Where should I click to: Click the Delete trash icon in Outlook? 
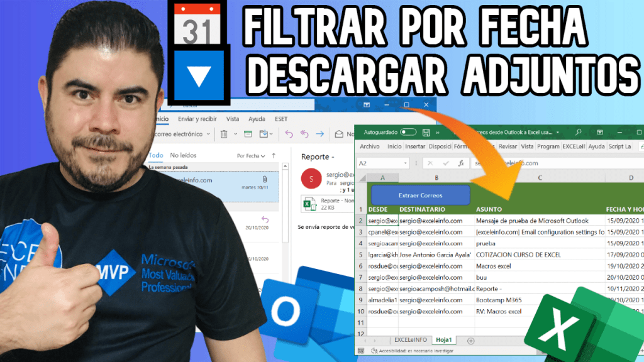224,134
